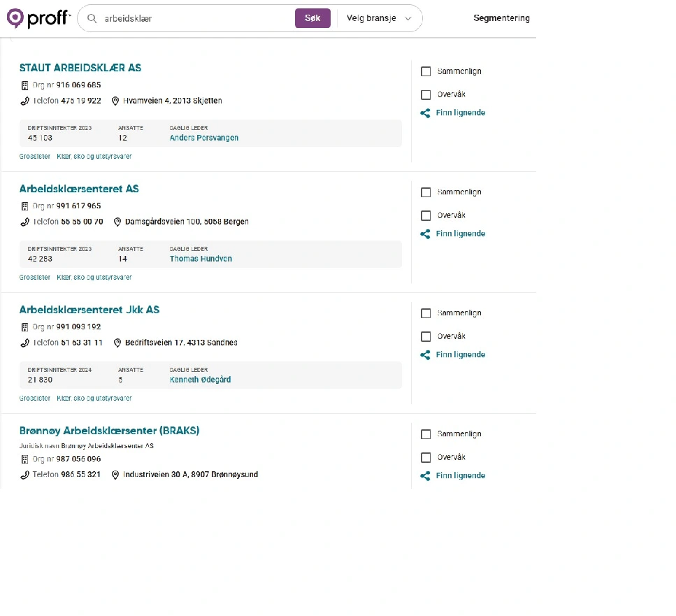Check Sammenlign for Arbeidsklærsenteret Jkk AS

(x=426, y=313)
